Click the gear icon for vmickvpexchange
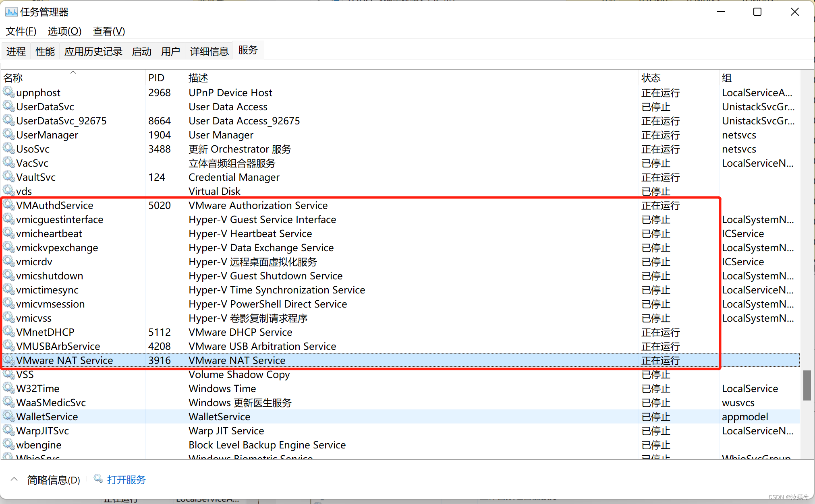The image size is (815, 504). click(9, 247)
